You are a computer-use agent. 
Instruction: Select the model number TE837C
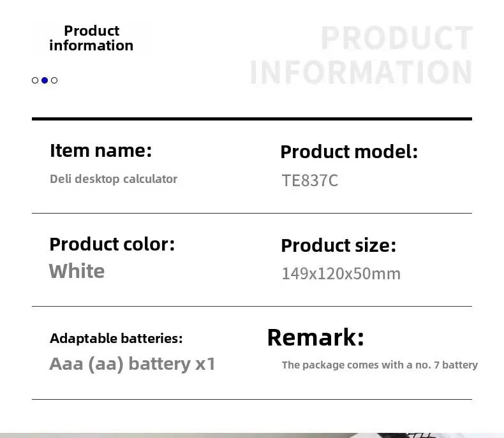[x=310, y=180]
